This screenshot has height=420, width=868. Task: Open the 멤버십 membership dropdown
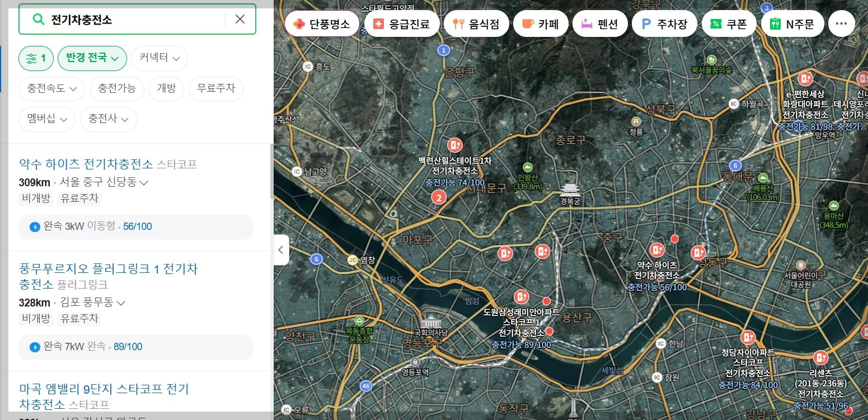point(47,119)
